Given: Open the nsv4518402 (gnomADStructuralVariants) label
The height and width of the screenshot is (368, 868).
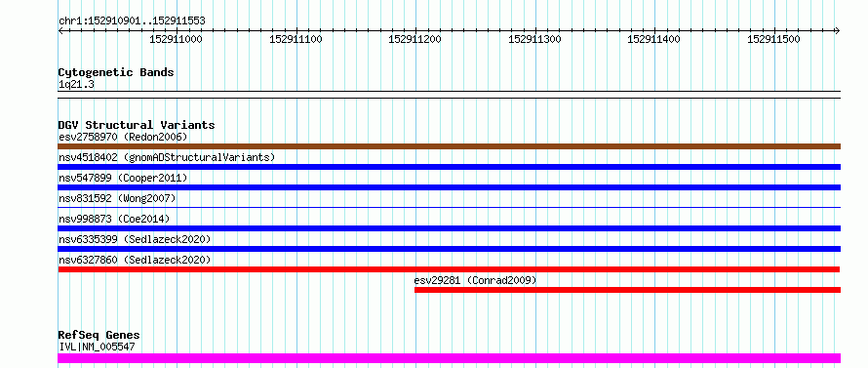Looking at the screenshot, I should pos(167,157).
